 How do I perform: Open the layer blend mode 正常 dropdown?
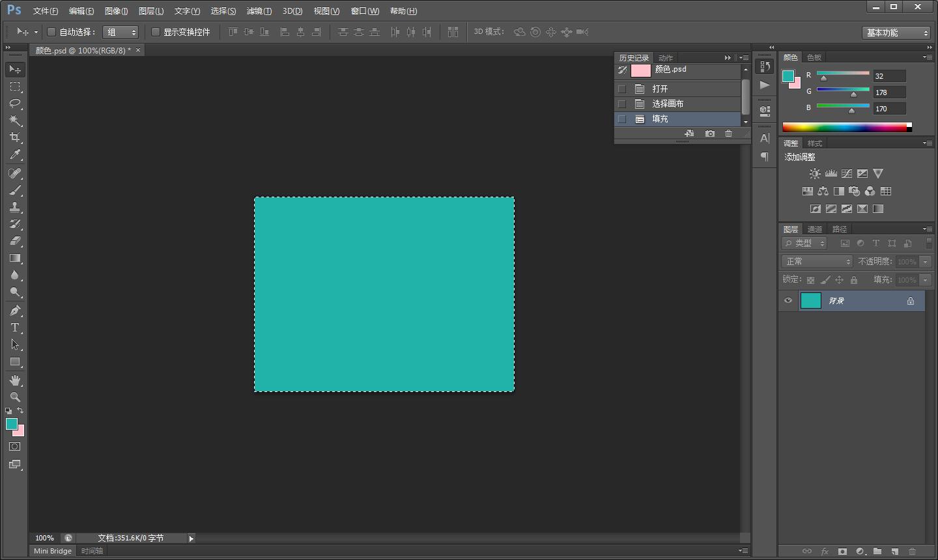point(817,261)
